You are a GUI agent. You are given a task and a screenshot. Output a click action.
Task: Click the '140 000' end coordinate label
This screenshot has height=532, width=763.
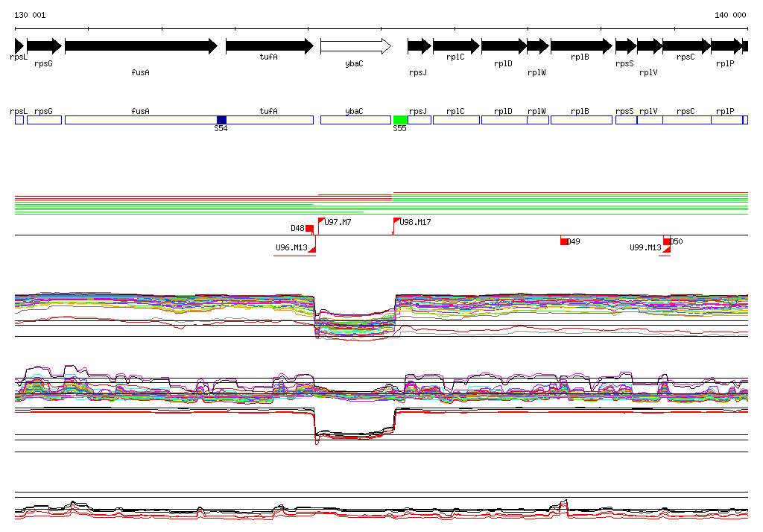pyautogui.click(x=730, y=15)
